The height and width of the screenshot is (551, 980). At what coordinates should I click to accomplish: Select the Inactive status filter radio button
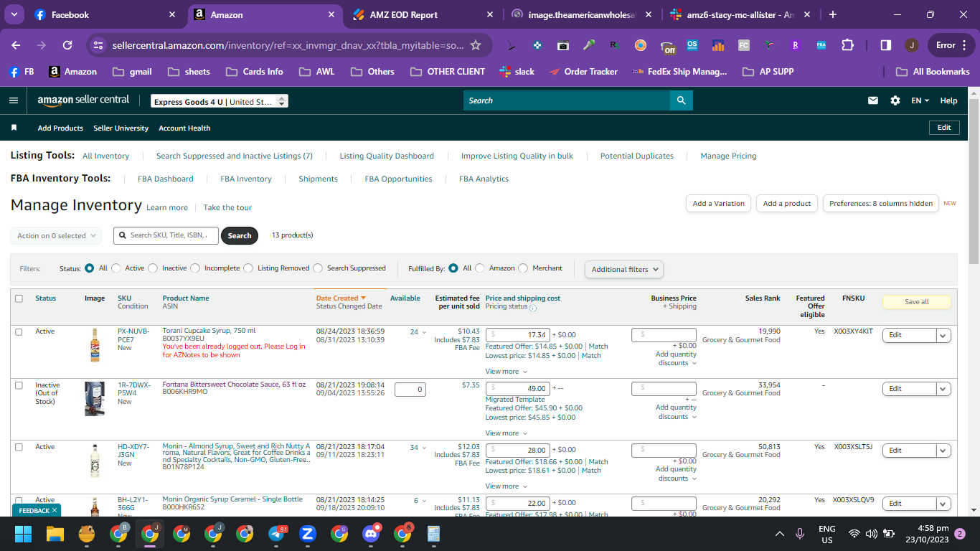pyautogui.click(x=153, y=268)
